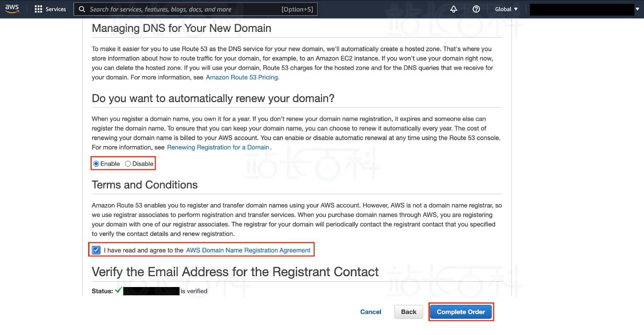The width and height of the screenshot is (644, 335).
Task: Open AWS Domain Name Registration Agreement
Action: (x=248, y=250)
